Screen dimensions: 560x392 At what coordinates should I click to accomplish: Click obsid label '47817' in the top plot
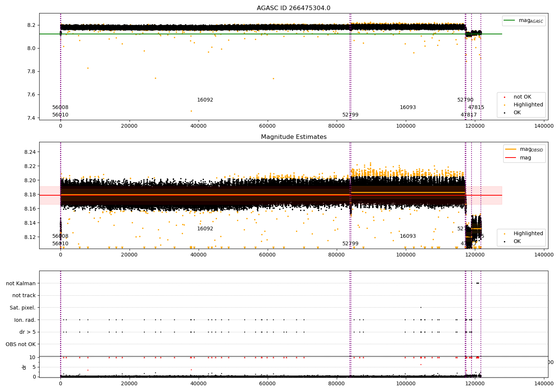[469, 115]
